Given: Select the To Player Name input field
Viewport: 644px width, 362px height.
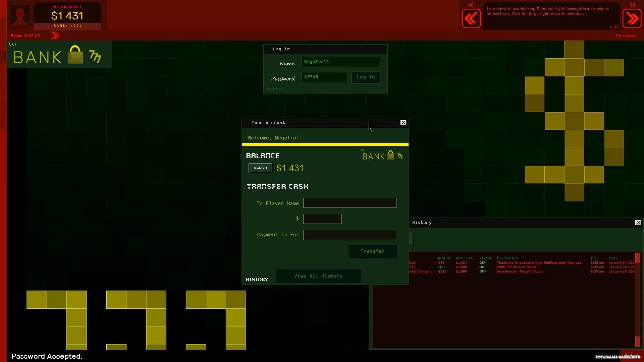Looking at the screenshot, I should coord(350,203).
